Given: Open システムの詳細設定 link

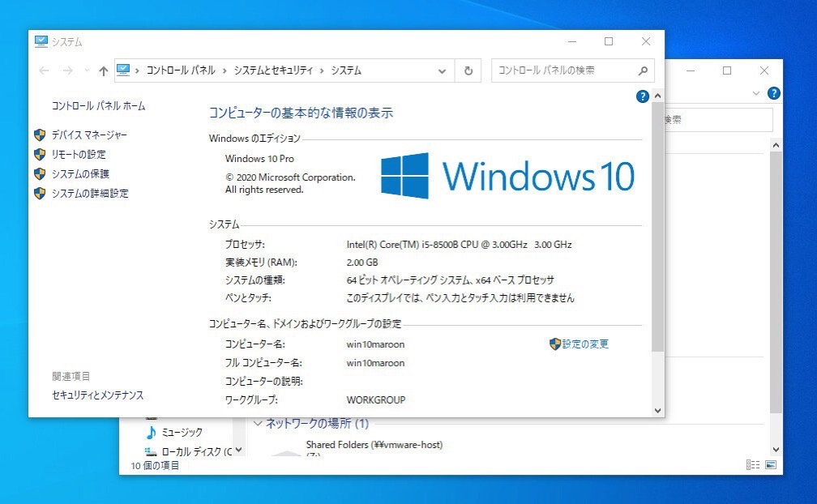Looking at the screenshot, I should coord(90,193).
